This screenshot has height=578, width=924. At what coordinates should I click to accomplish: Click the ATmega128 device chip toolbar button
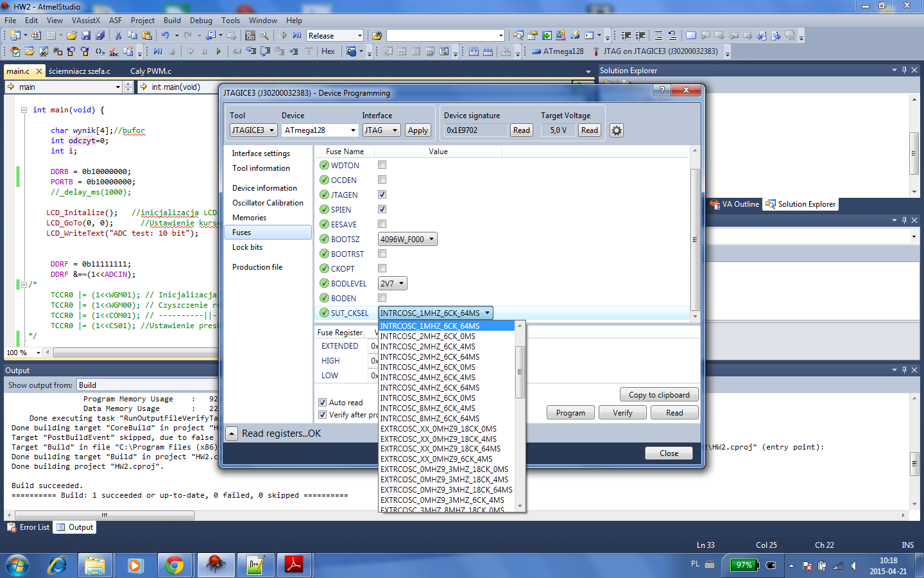click(x=558, y=51)
